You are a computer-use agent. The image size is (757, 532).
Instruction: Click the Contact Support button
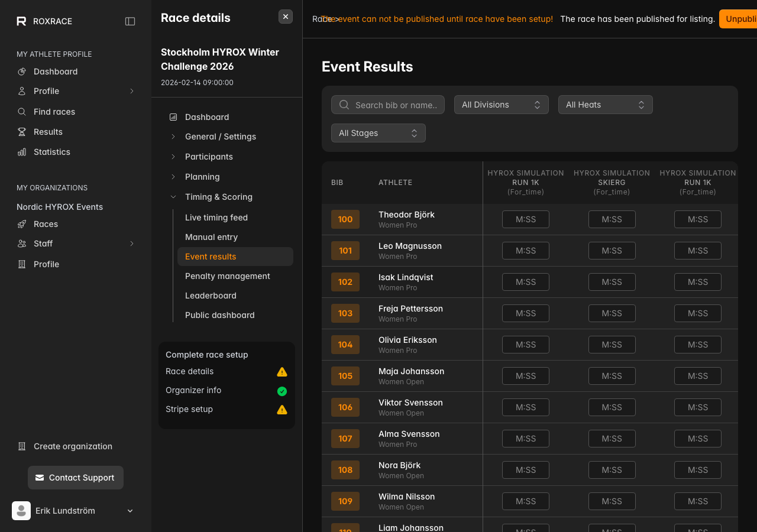pyautogui.click(x=76, y=478)
